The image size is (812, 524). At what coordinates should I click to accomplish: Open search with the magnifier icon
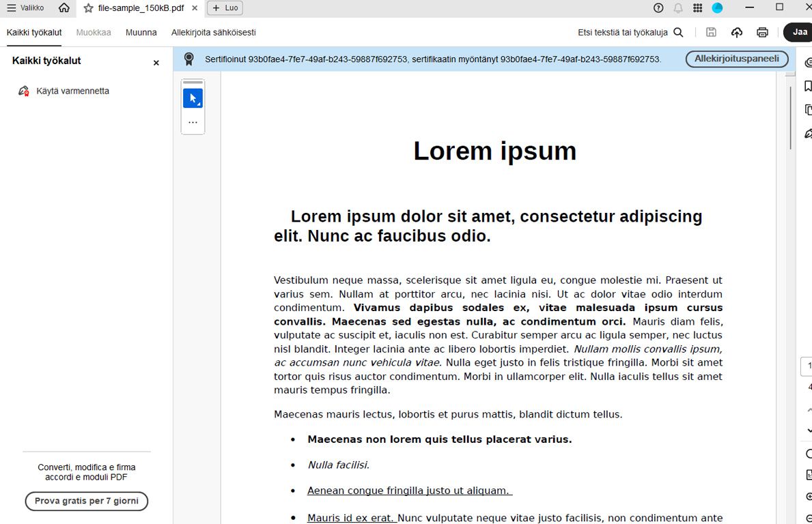click(x=679, y=32)
